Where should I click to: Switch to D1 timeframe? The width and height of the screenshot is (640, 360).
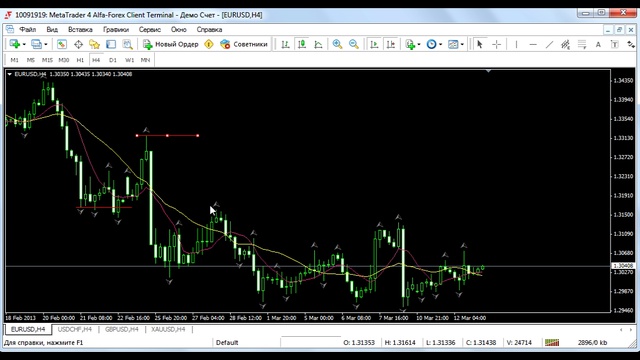pos(113,60)
